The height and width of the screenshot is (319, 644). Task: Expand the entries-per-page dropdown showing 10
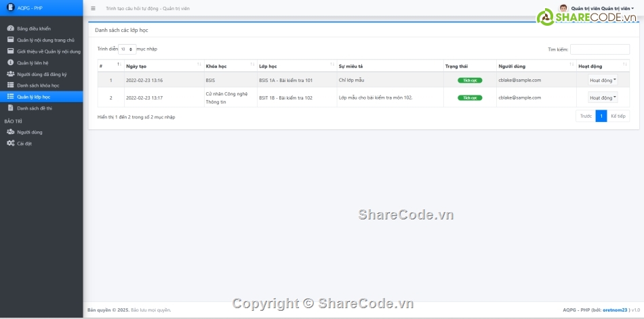coord(127,49)
